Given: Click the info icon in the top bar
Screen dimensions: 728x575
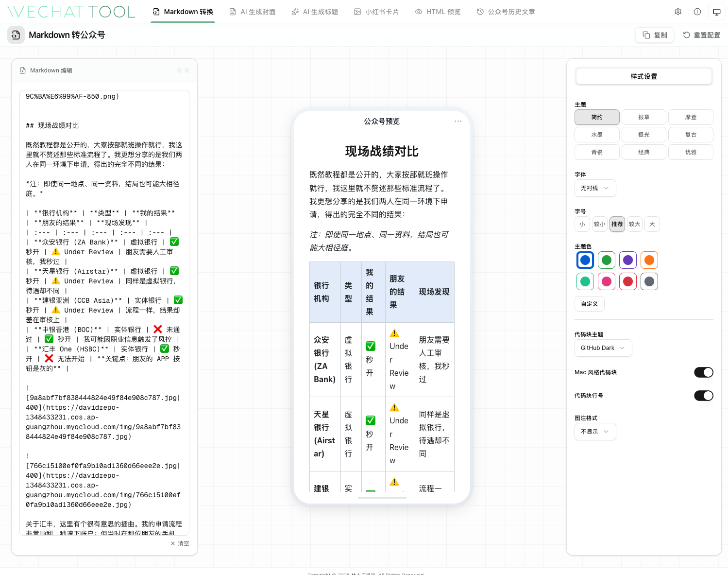Looking at the screenshot, I should (x=697, y=11).
